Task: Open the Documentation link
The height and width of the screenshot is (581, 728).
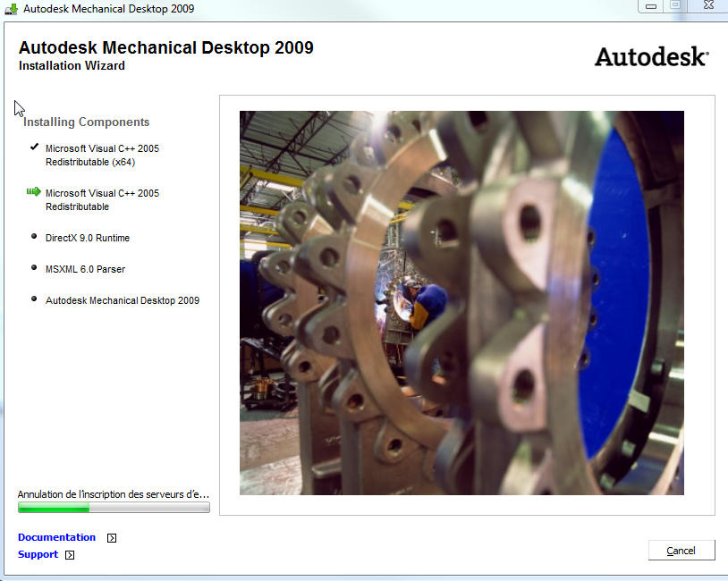Action: (x=56, y=537)
